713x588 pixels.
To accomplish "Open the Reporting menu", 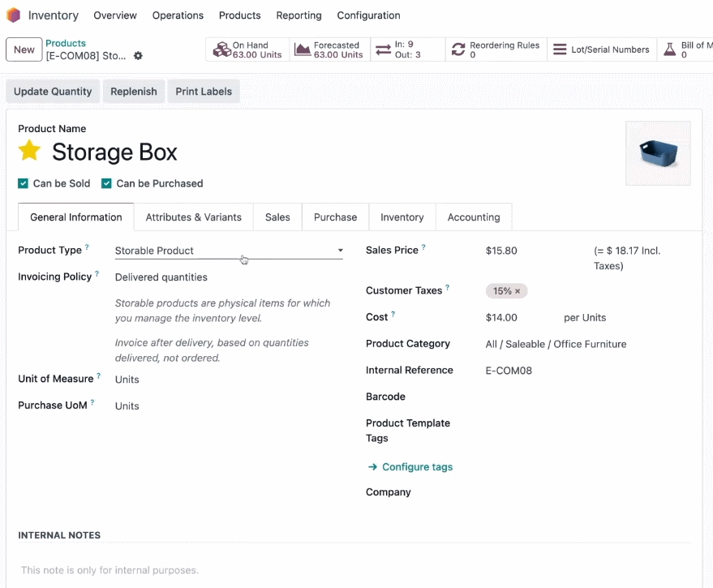I will point(299,15).
